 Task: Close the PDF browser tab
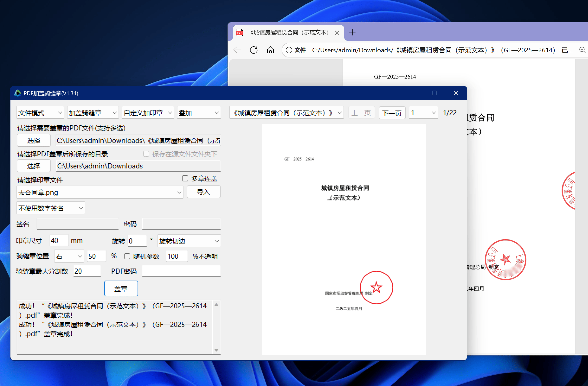(x=337, y=33)
